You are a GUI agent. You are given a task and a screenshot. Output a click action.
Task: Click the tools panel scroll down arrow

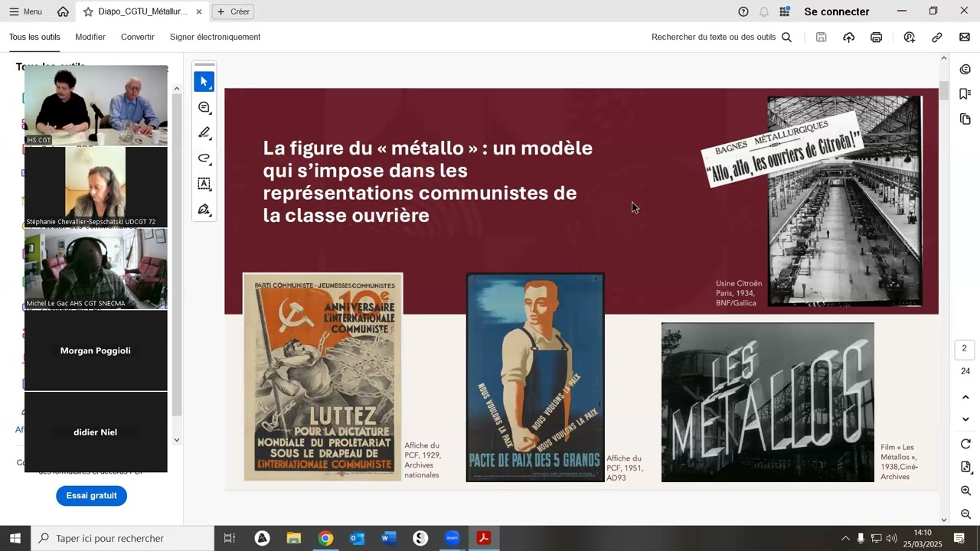tap(177, 439)
